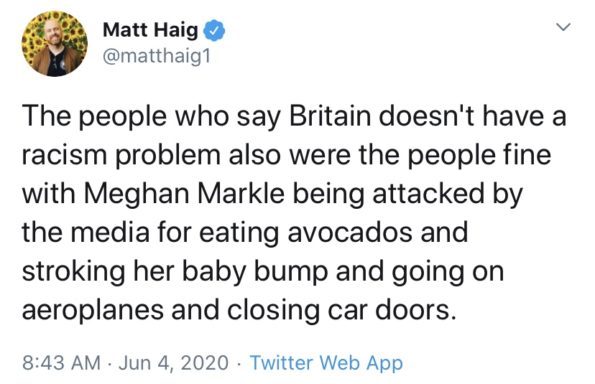Open the Matt Haig display name
This screenshot has width=595, height=384.
(x=150, y=30)
